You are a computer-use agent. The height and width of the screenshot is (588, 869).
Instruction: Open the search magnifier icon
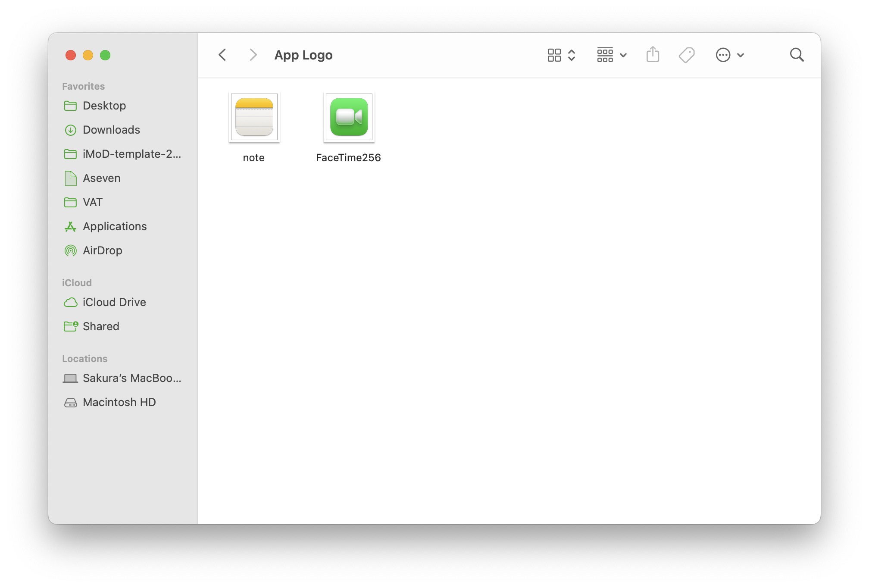click(x=797, y=55)
